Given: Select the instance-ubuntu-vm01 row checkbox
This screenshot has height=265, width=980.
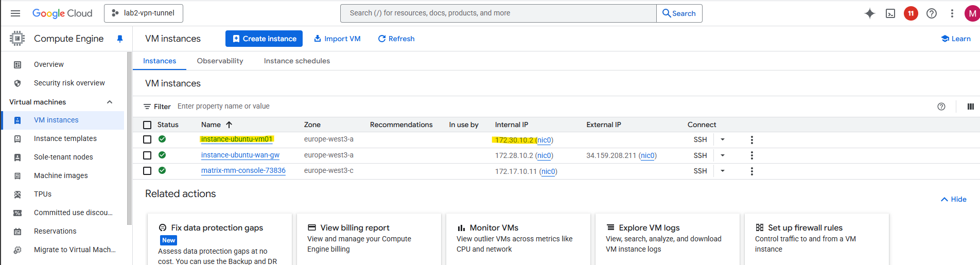Looking at the screenshot, I should click(147, 139).
